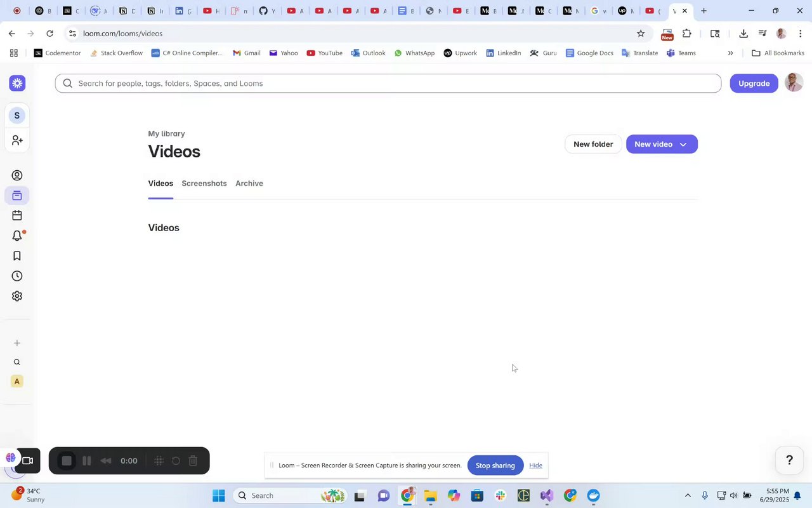The width and height of the screenshot is (812, 508).
Task: Open the space marked 'A' in the sidebar
Action: (x=17, y=381)
